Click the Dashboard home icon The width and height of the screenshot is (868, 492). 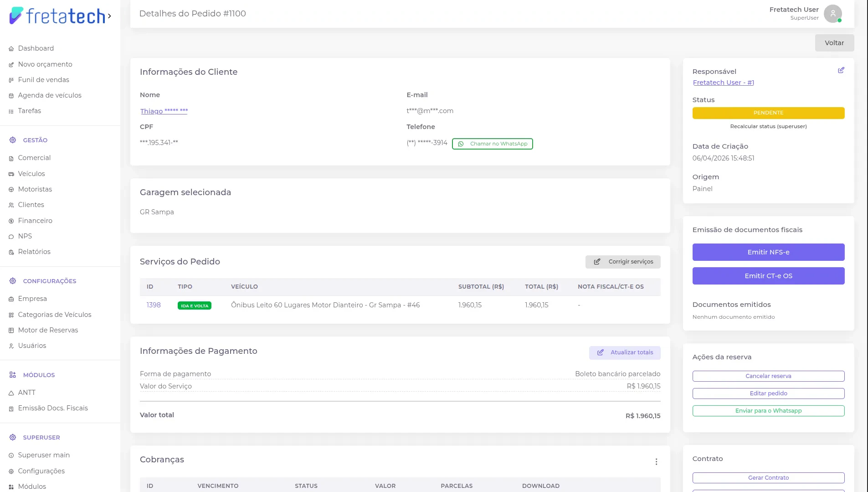pos(11,49)
